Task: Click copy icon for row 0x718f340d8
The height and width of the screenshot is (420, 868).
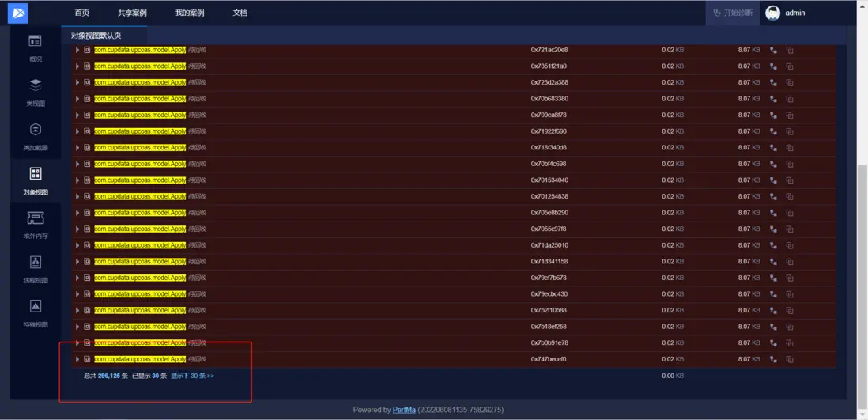Action: (x=790, y=148)
